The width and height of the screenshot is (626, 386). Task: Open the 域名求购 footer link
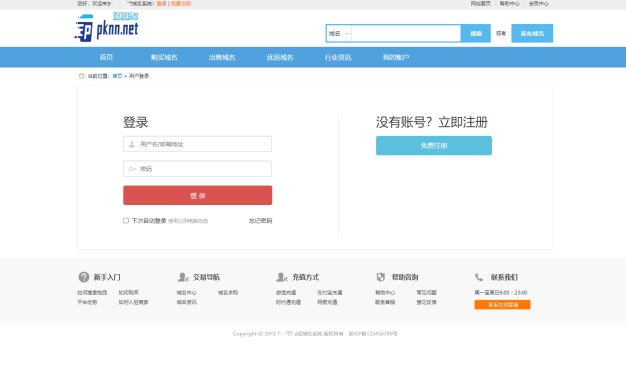click(228, 293)
